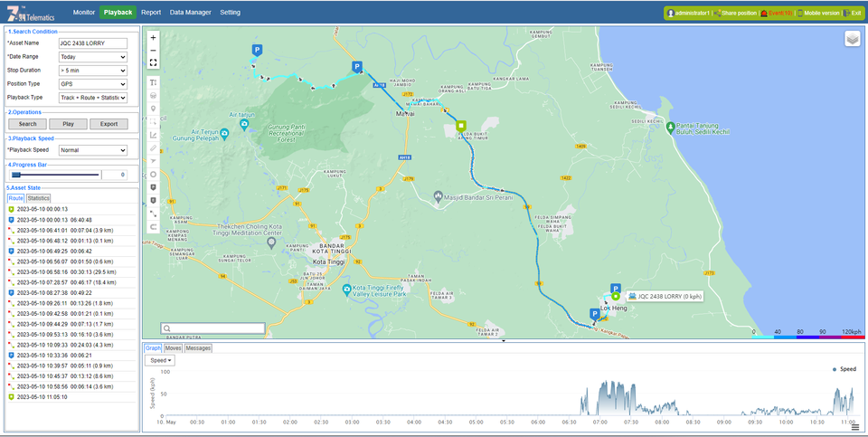Open the Event alarm notifications
This screenshot has width=868, height=437.
pyautogui.click(x=764, y=14)
